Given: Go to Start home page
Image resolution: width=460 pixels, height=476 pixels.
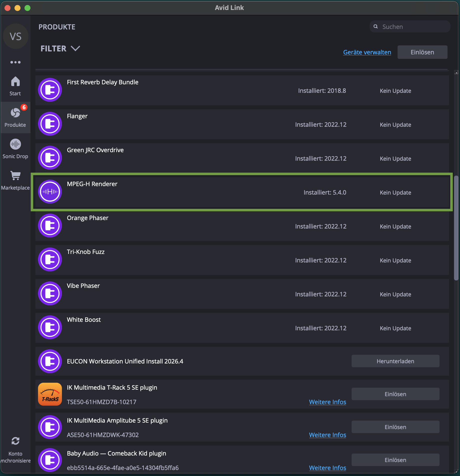Looking at the screenshot, I should (x=15, y=86).
